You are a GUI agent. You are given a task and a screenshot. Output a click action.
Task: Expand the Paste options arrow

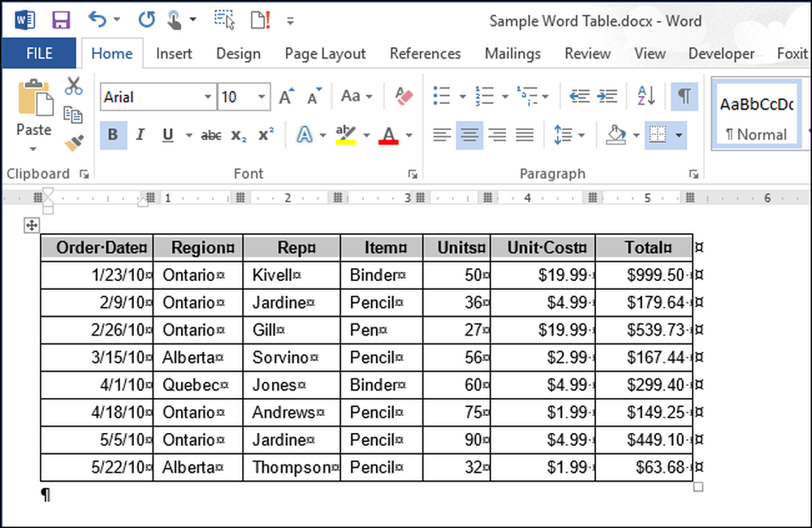33,149
